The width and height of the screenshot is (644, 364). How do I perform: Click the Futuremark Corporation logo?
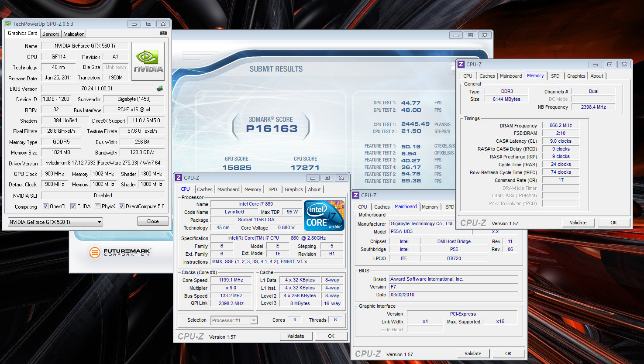[120, 252]
